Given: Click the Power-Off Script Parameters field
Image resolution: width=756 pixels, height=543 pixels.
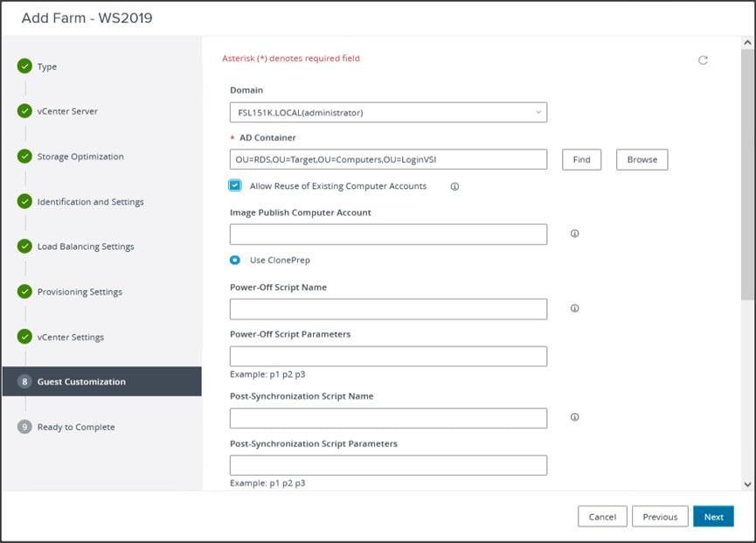Looking at the screenshot, I should 388,356.
